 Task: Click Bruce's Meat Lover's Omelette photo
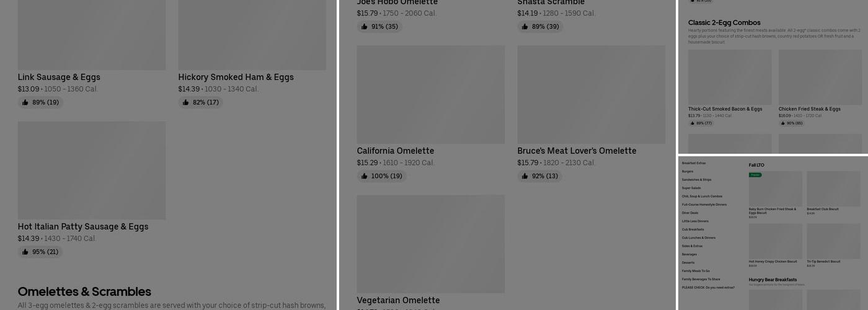[x=591, y=94]
